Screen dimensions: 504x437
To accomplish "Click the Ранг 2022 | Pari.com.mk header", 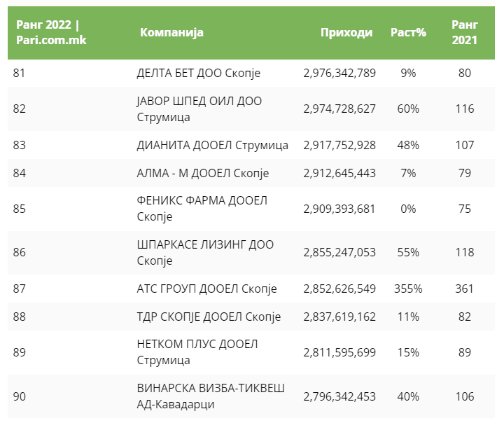I will tap(48, 33).
